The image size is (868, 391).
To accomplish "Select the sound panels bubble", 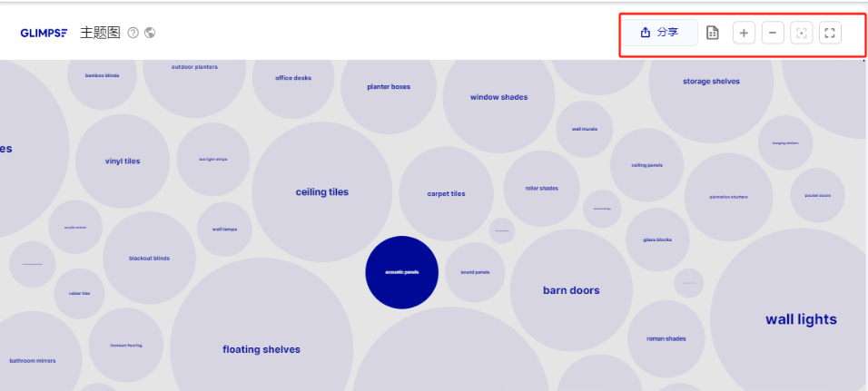I will tap(475, 272).
